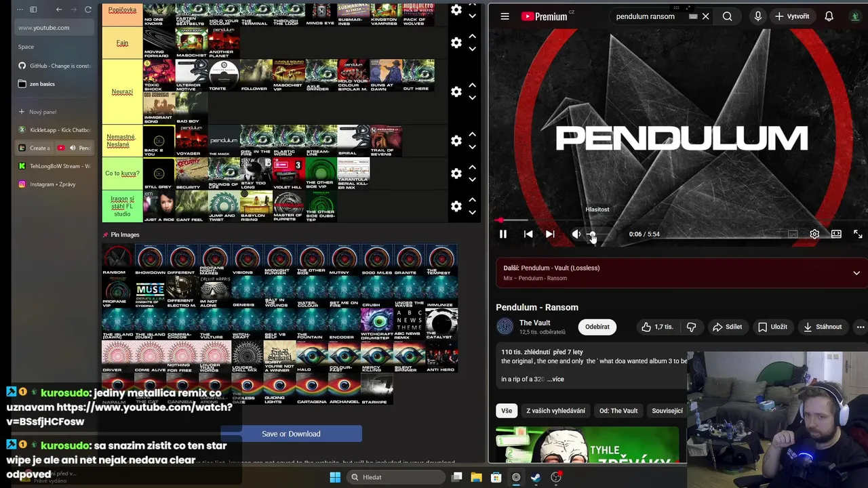Enter fullscreen in the YouTube player
The height and width of the screenshot is (488, 868).
click(x=858, y=234)
